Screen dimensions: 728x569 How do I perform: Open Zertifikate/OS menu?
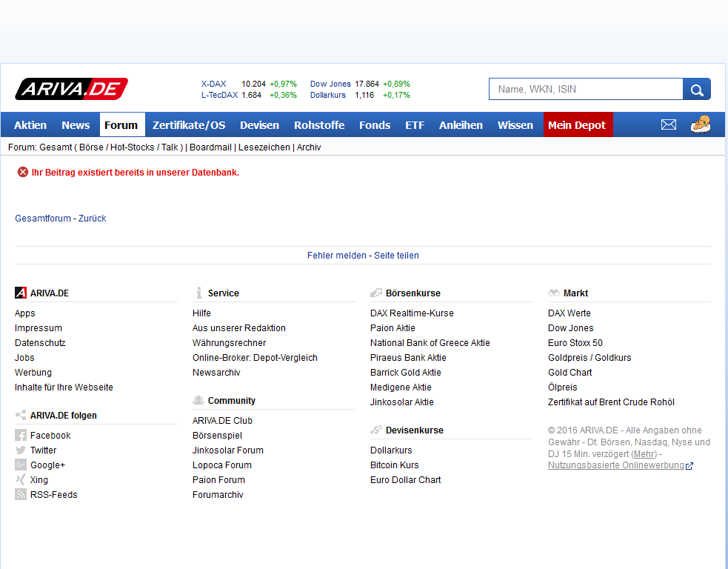[189, 125]
